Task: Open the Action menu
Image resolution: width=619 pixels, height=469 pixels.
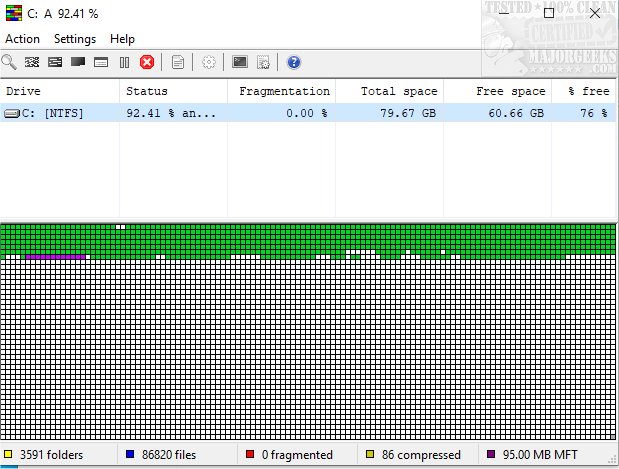Action: 23,39
